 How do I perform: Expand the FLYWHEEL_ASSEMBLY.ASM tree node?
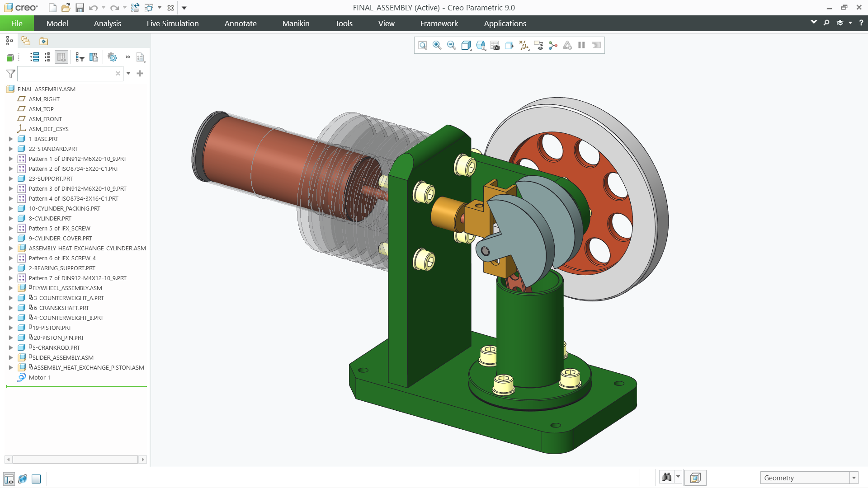pos(11,288)
